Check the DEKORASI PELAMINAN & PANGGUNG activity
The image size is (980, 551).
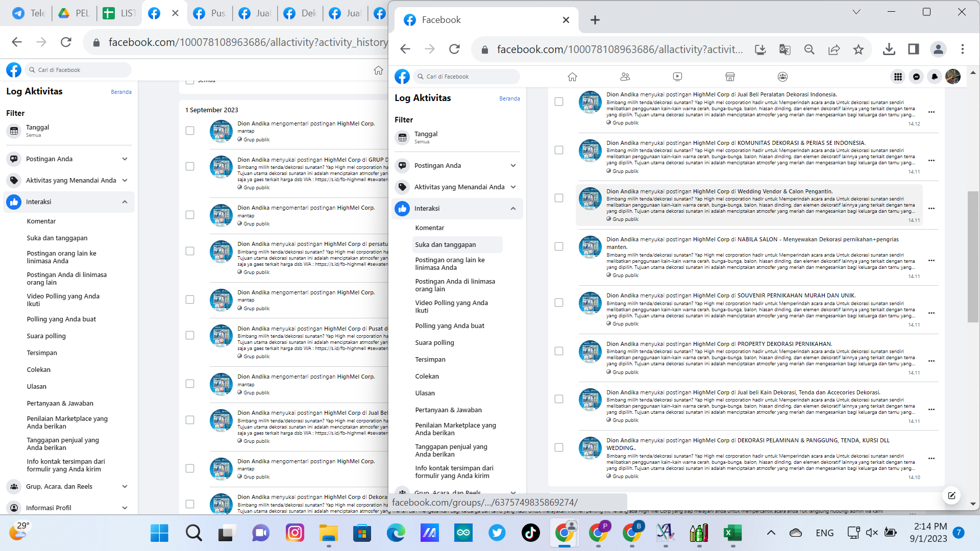[x=559, y=447]
